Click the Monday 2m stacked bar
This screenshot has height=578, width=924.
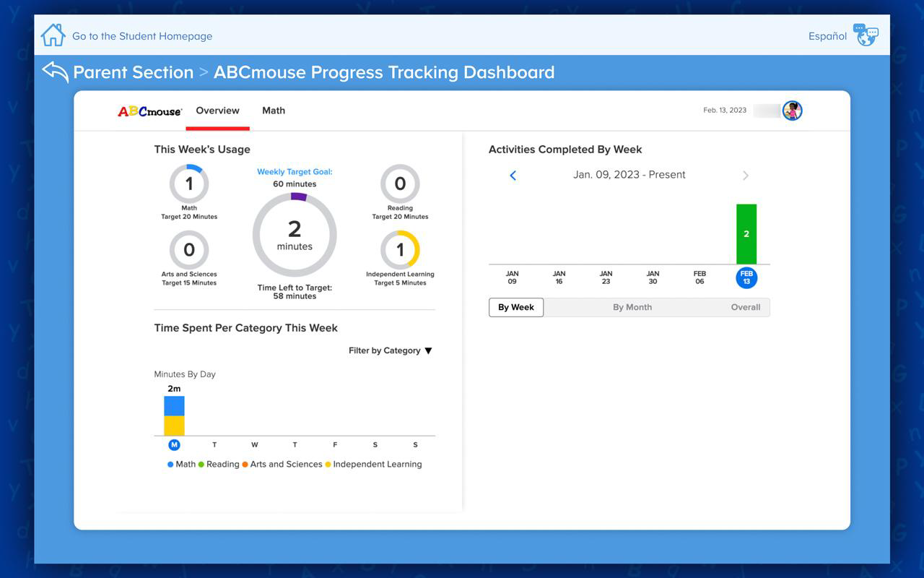(x=174, y=415)
